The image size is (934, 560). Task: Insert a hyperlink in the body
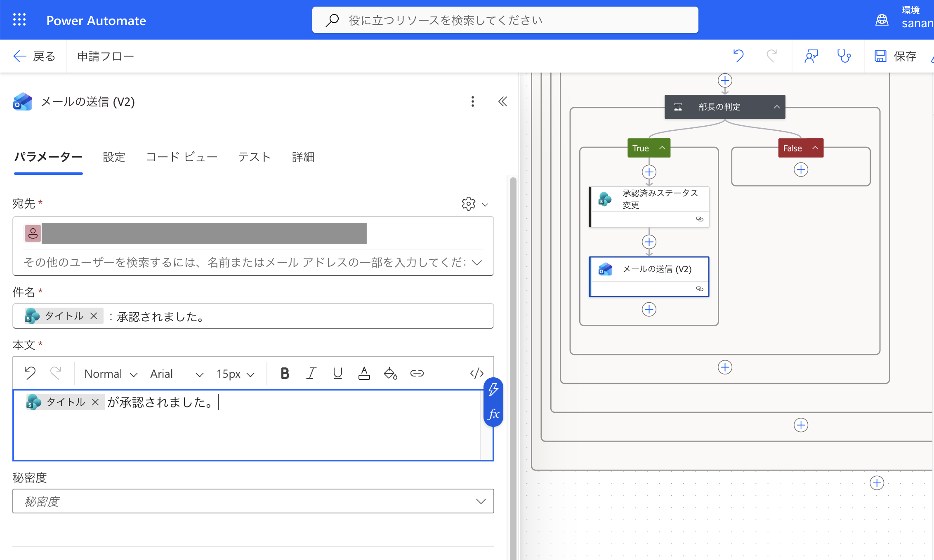click(417, 373)
